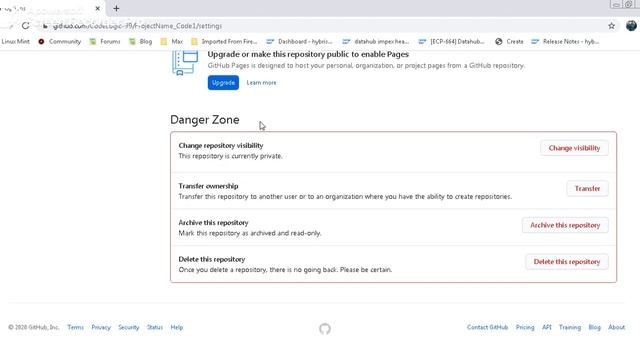Click the Archive this repository button
640x360 pixels.
click(x=565, y=225)
